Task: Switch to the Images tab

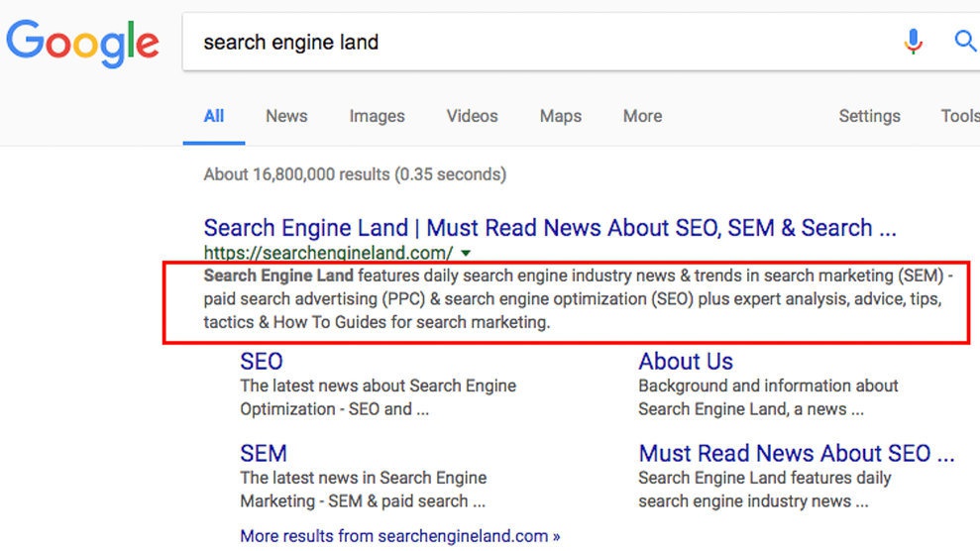Action: [377, 116]
